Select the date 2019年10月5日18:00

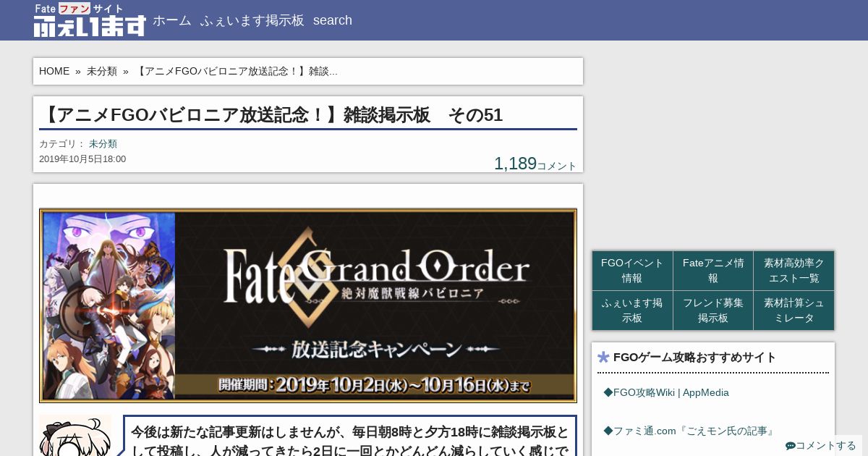coord(82,159)
